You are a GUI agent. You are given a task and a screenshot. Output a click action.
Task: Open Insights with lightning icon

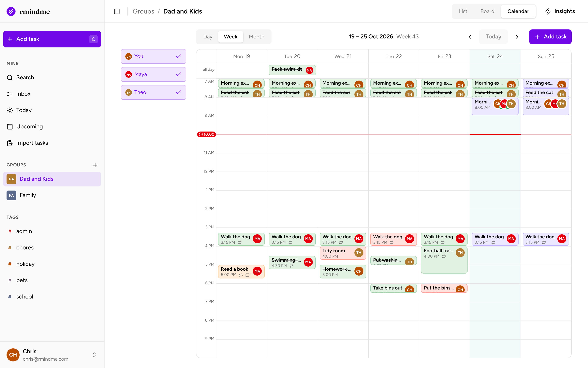pos(560,11)
